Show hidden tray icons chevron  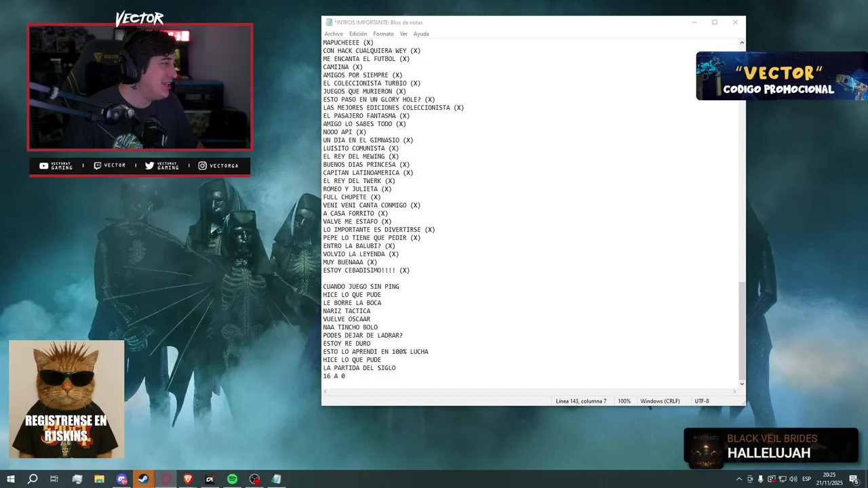[738, 479]
